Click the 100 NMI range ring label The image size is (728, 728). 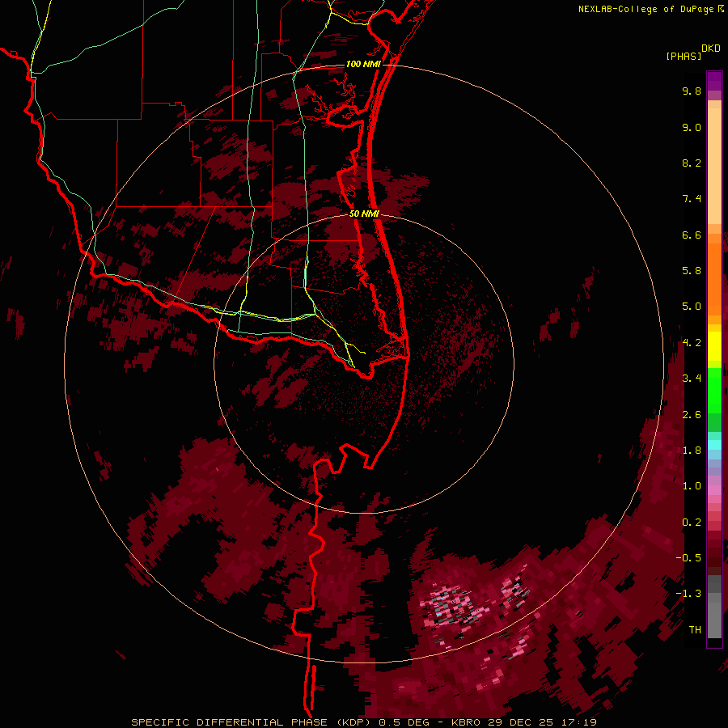(363, 64)
